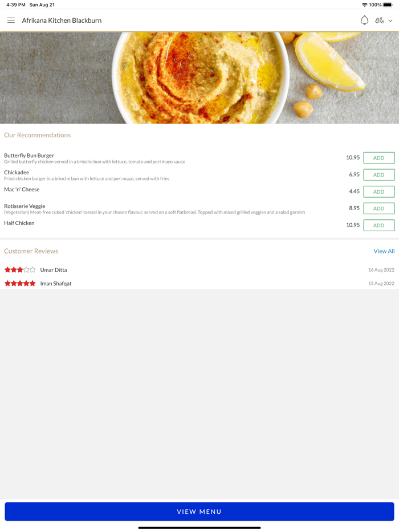
Task: Expand the order type dropdown chevron
Action: coord(390,21)
